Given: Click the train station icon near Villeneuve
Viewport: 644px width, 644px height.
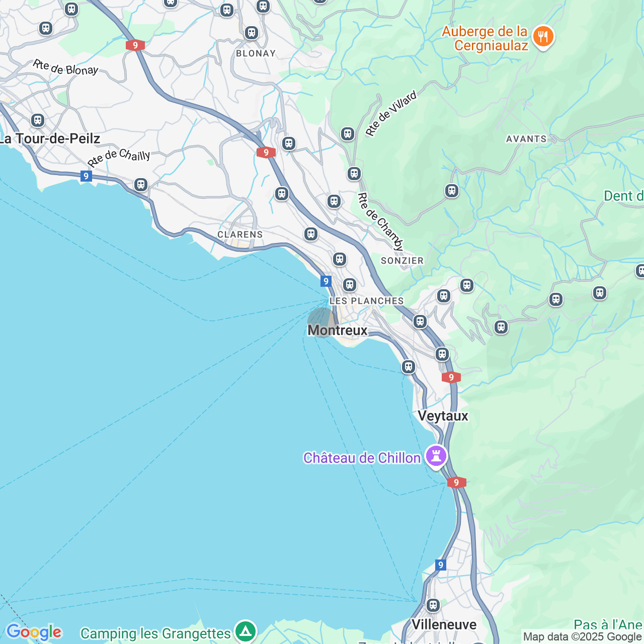Looking at the screenshot, I should (x=433, y=605).
